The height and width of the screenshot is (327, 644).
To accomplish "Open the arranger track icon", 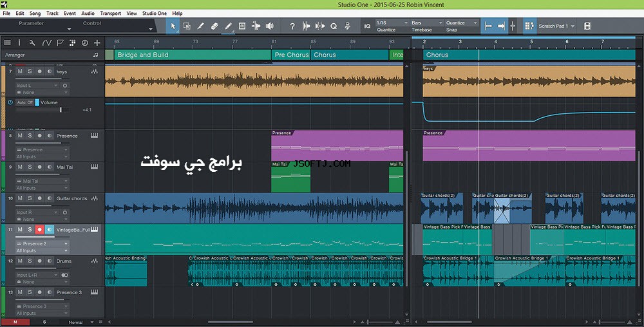I will [72, 42].
